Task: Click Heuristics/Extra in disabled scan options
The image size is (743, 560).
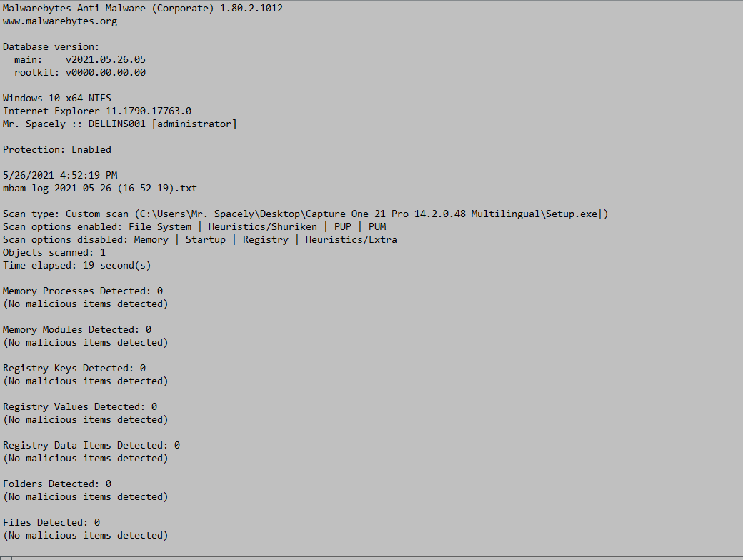Action: pyautogui.click(x=351, y=239)
